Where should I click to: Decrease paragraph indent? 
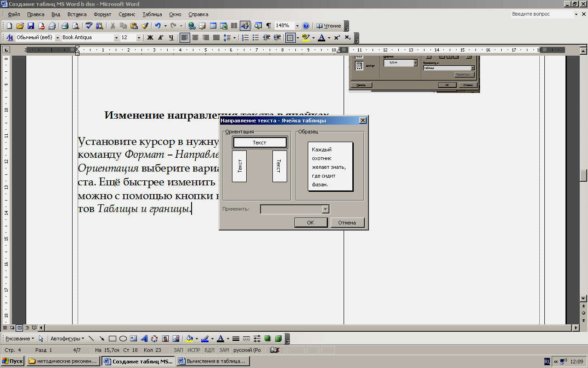[x=266, y=38]
